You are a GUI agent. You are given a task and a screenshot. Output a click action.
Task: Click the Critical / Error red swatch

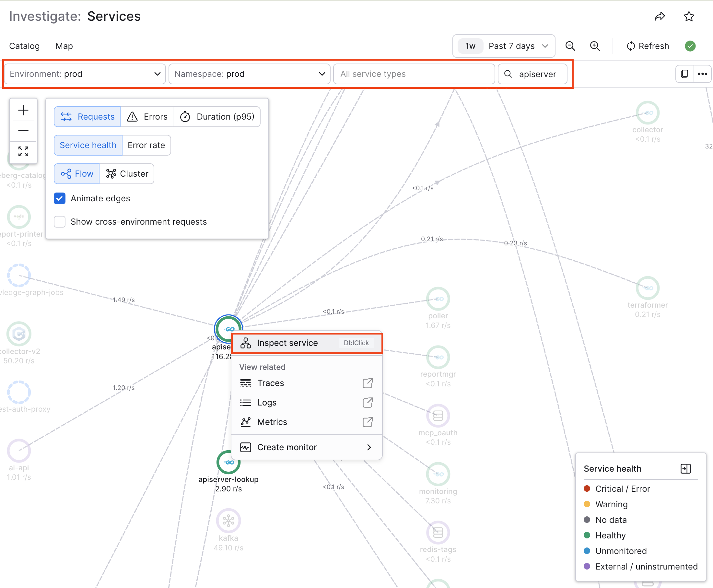(x=587, y=488)
